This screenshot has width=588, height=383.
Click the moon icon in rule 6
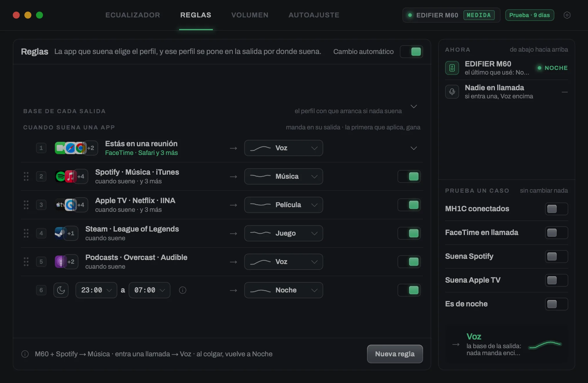click(61, 290)
